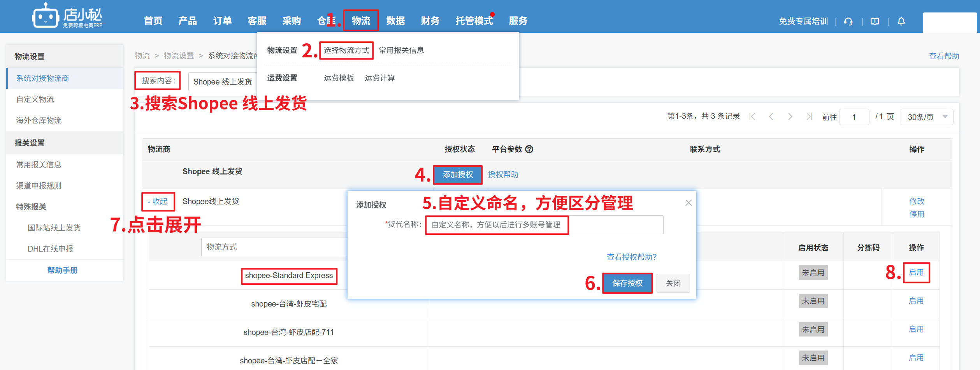Click the platform parameters question mark icon
Viewport: 980px width, 370px height.
tap(529, 149)
